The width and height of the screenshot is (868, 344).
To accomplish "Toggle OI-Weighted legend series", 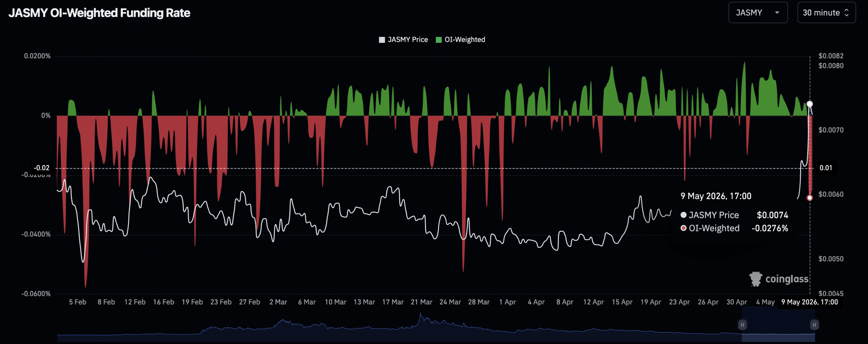I will point(460,40).
